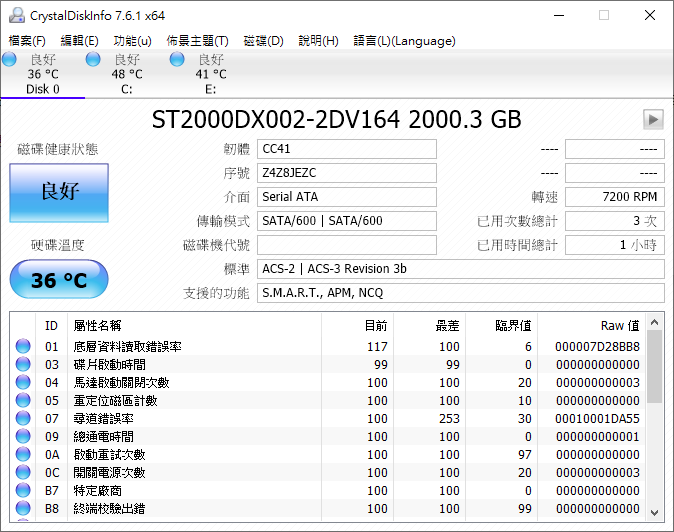
Task: Select the 底層資料讀取錯誤率 attribute row
Action: (x=328, y=346)
